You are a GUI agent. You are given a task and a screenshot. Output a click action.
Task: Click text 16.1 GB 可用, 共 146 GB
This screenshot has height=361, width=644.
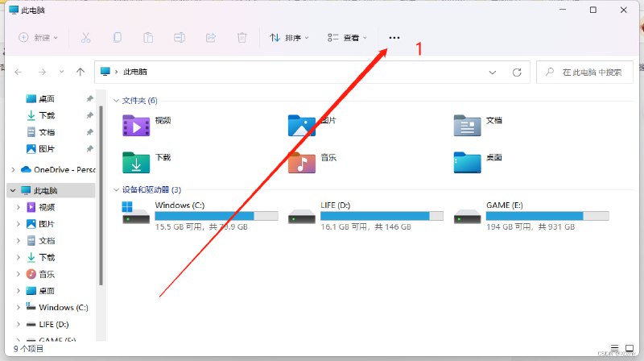pyautogui.click(x=365, y=227)
